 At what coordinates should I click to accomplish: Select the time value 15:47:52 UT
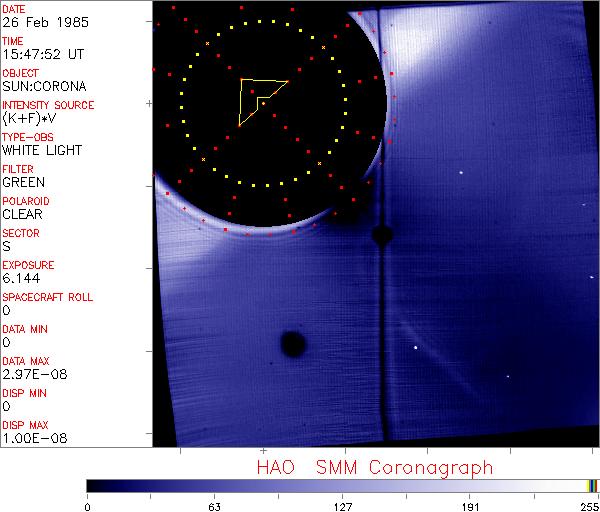43,54
